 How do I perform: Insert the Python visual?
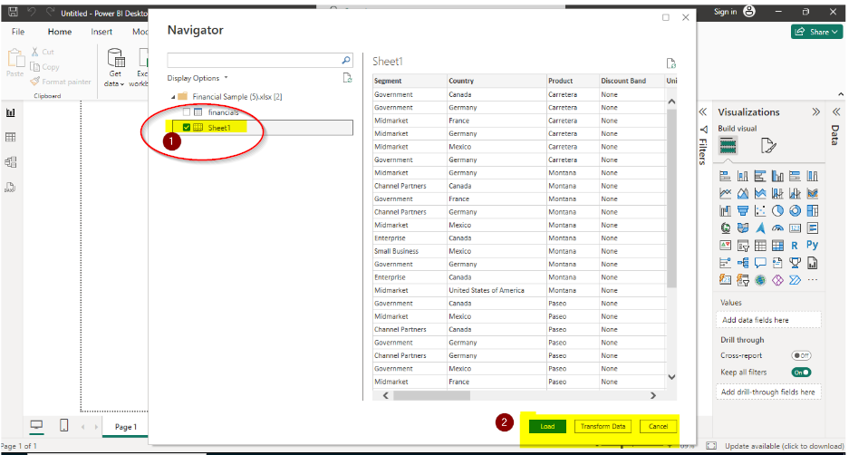click(812, 245)
